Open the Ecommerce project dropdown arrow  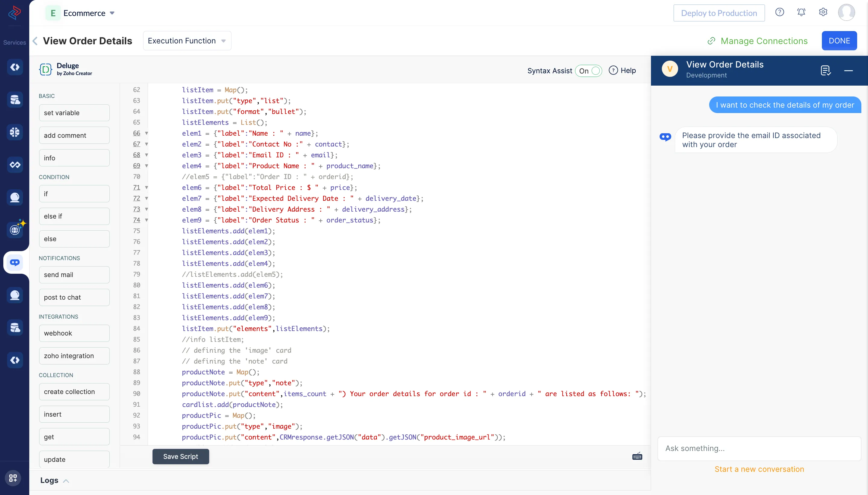coord(112,13)
